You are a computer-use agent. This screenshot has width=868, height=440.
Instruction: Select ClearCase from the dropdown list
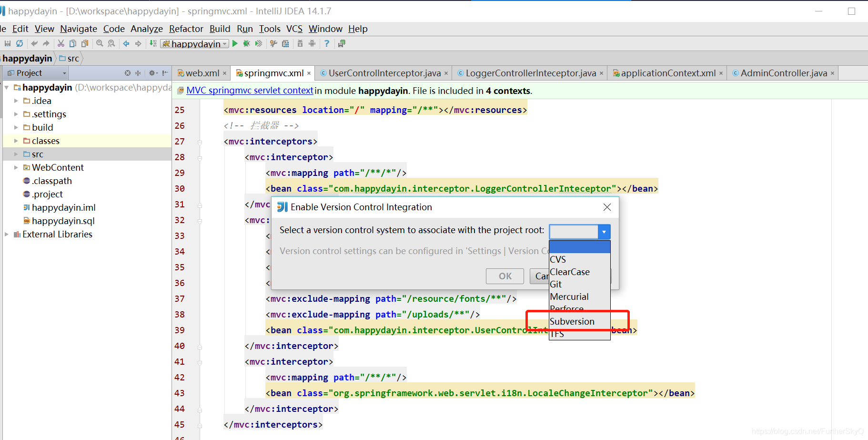580,272
